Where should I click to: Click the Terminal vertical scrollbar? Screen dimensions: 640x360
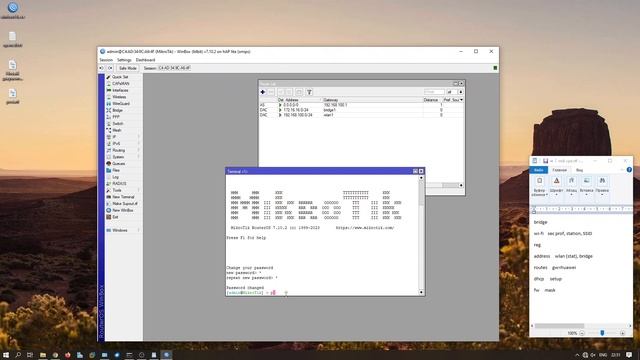point(421,235)
